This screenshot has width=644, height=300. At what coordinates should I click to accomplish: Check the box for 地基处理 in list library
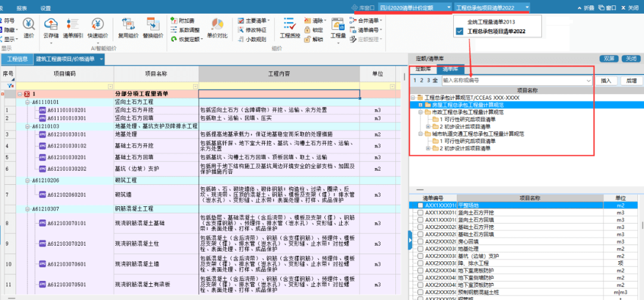[420, 249]
